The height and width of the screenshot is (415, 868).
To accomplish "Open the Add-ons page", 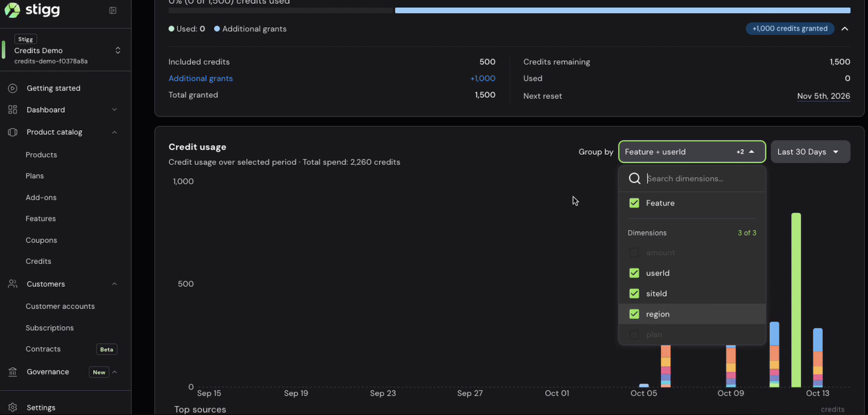I will (41, 197).
